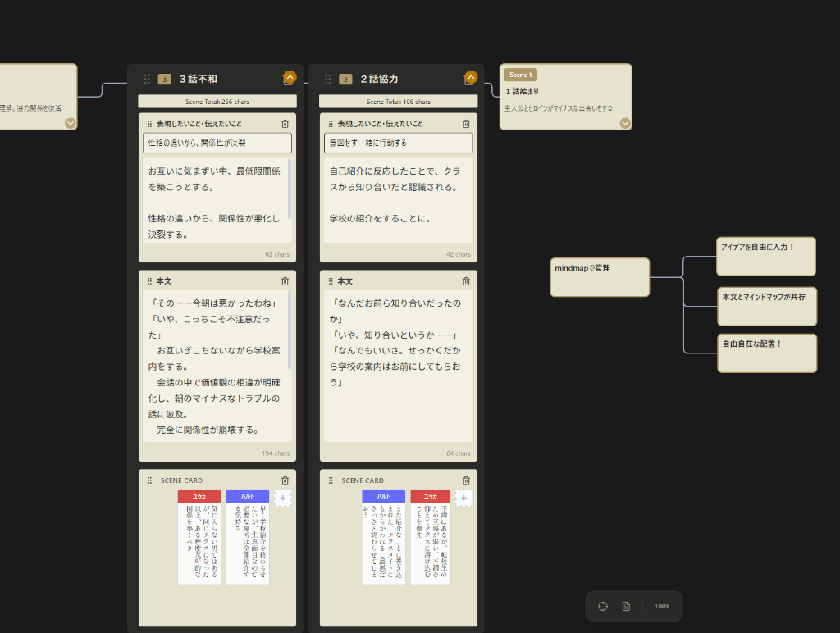Click the 100% zoom level indicator
The image size is (840, 633).
tap(662, 606)
